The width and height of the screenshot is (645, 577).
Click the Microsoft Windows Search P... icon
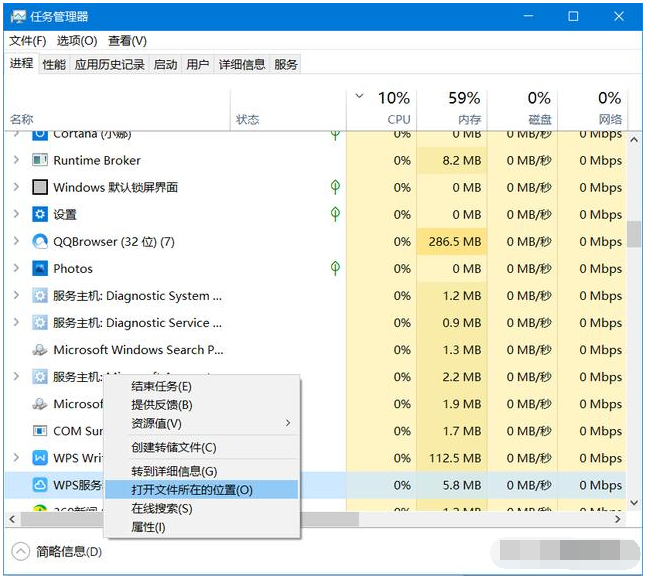pyautogui.click(x=40, y=350)
